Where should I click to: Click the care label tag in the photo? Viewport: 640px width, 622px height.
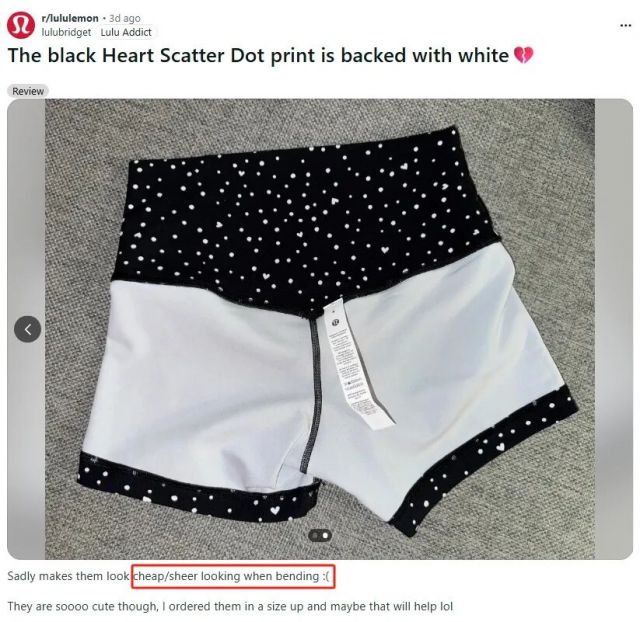pyautogui.click(x=358, y=365)
